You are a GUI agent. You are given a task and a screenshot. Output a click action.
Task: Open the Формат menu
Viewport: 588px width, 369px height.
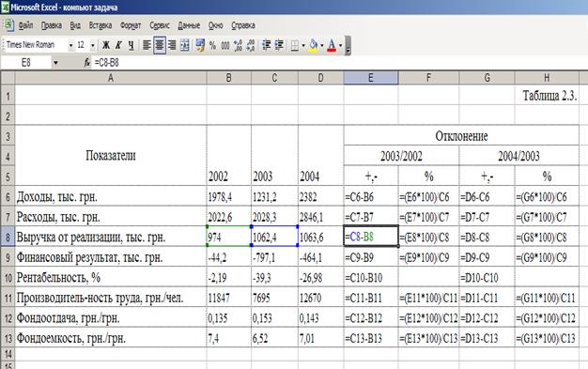click(131, 25)
